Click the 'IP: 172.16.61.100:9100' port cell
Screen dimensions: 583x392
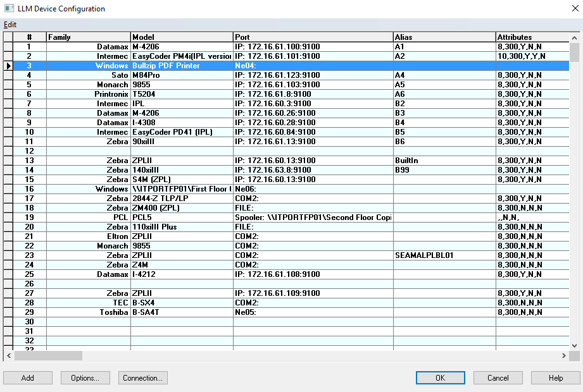(313, 47)
